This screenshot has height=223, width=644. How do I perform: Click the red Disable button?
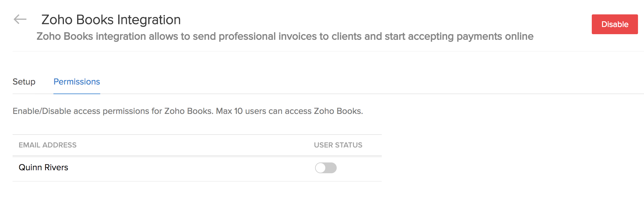pyautogui.click(x=615, y=24)
